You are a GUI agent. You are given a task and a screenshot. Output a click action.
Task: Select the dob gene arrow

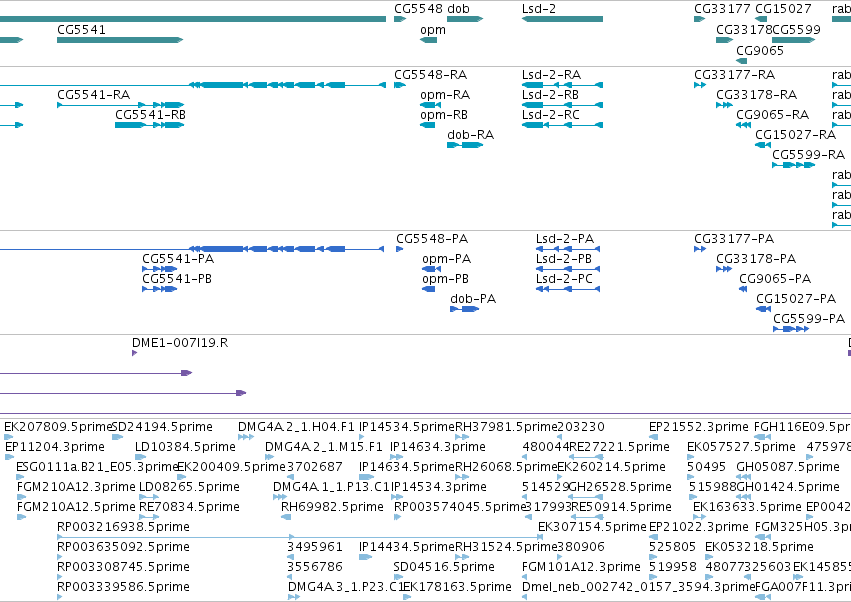(465, 19)
